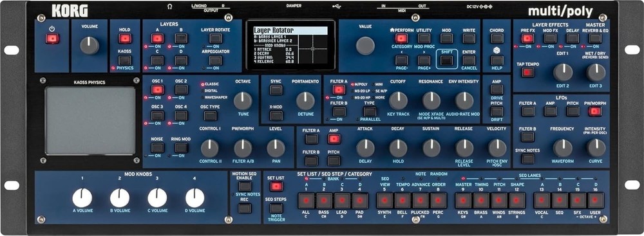Image resolution: width=644 pixels, height=236 pixels.
Task: Select step button 13 labeled VOCAL
Action: 542,200
